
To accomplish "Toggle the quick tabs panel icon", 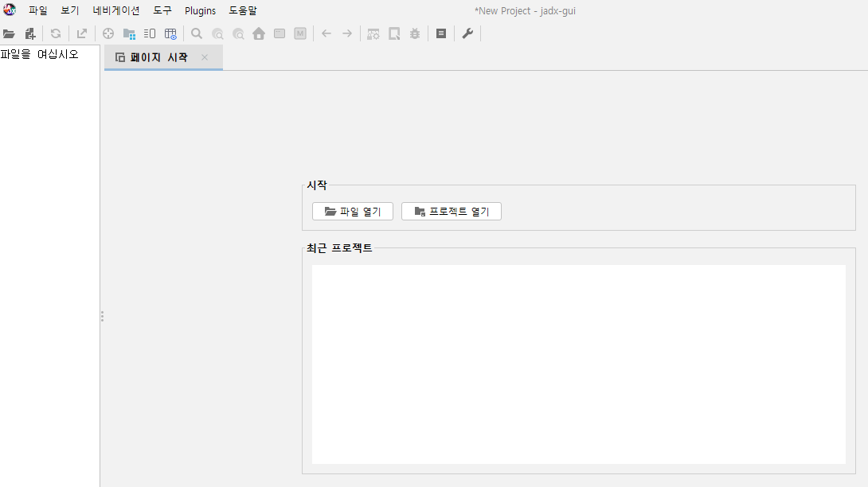I will [150, 33].
